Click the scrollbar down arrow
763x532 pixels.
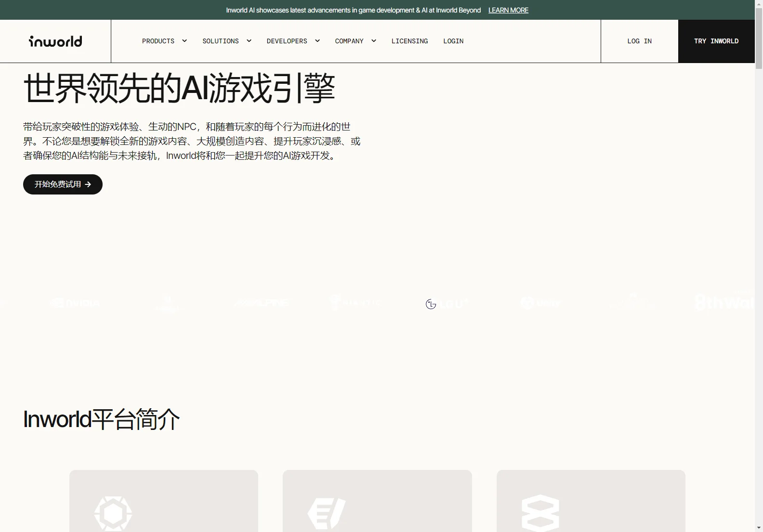[x=759, y=528]
